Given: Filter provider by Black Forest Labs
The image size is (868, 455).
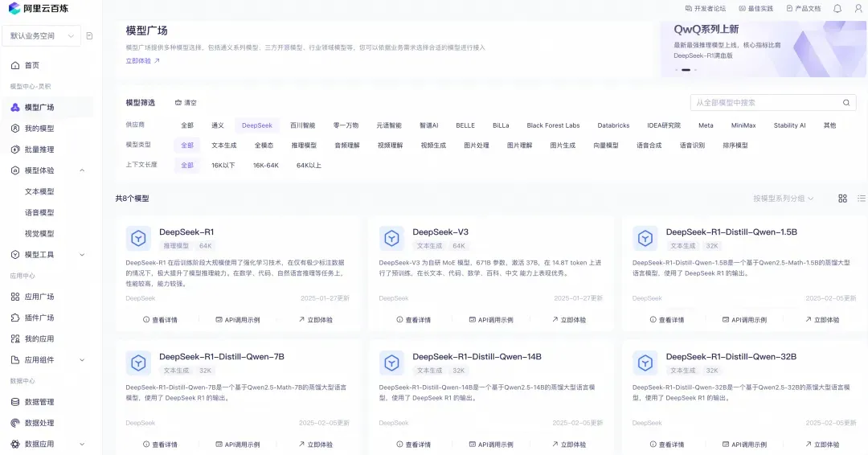Looking at the screenshot, I should (553, 125).
